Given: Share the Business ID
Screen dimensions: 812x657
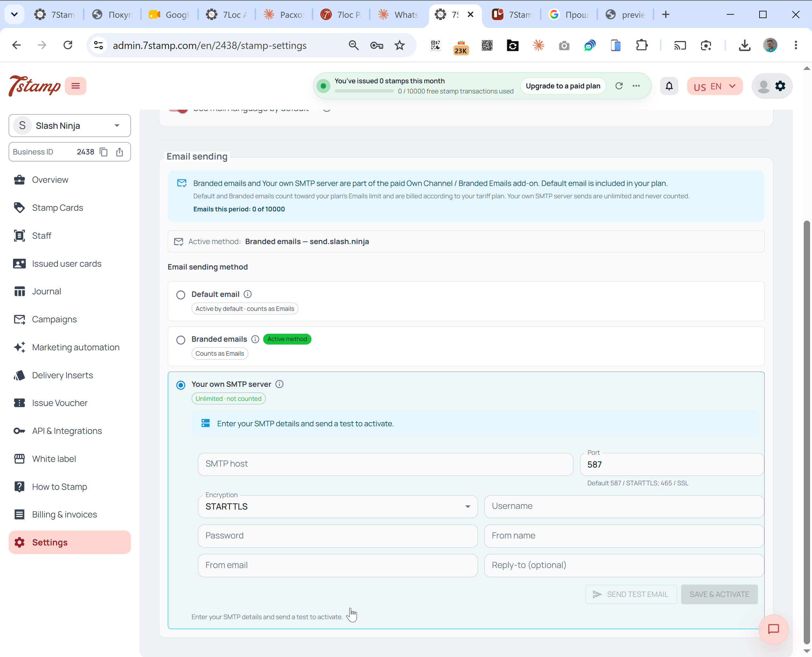Looking at the screenshot, I should [x=119, y=152].
